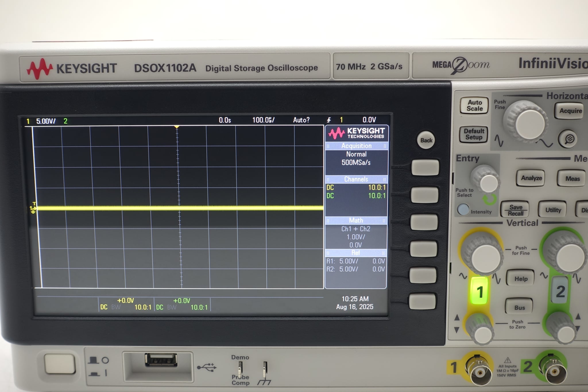This screenshot has height=392, width=588.
Task: Select the Bus key
Action: [519, 308]
